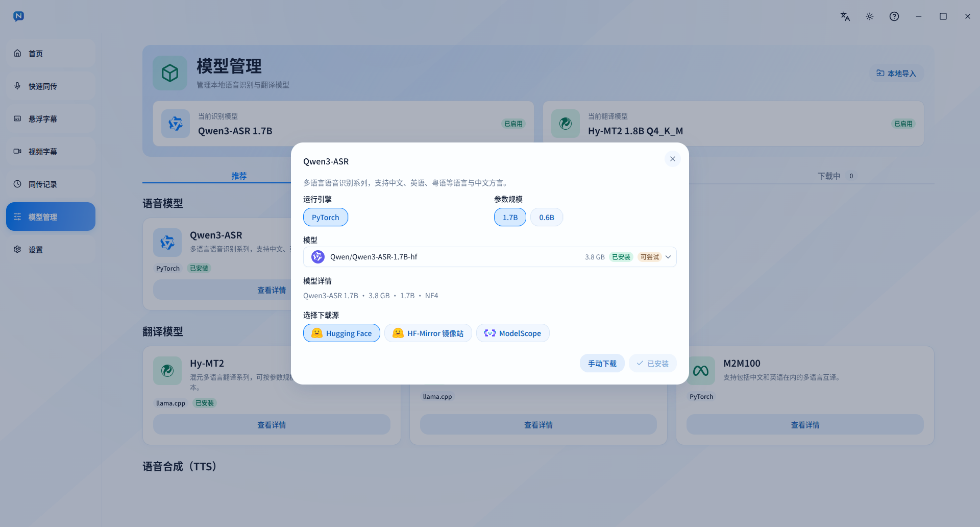Screen dimensions: 980x527
Task: Open 模型管理 in the sidebar
Action: (x=51, y=217)
